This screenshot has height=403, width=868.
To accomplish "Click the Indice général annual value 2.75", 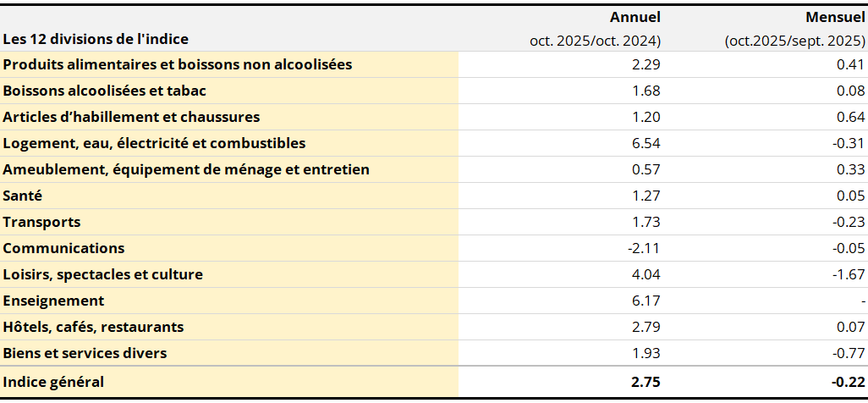I will coord(646,382).
